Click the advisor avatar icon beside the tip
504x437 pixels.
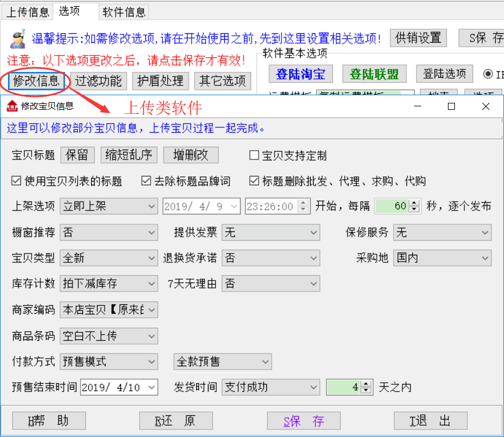pos(17,37)
